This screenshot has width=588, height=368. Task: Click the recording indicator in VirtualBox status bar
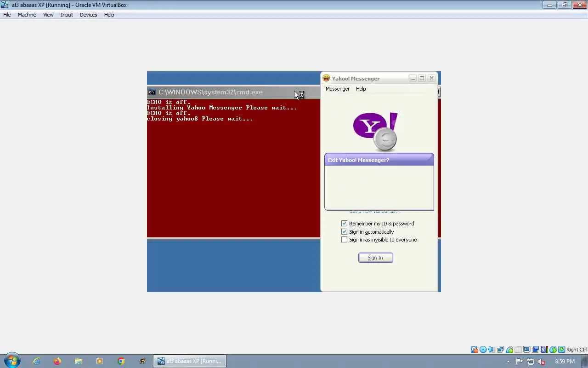[x=535, y=350]
